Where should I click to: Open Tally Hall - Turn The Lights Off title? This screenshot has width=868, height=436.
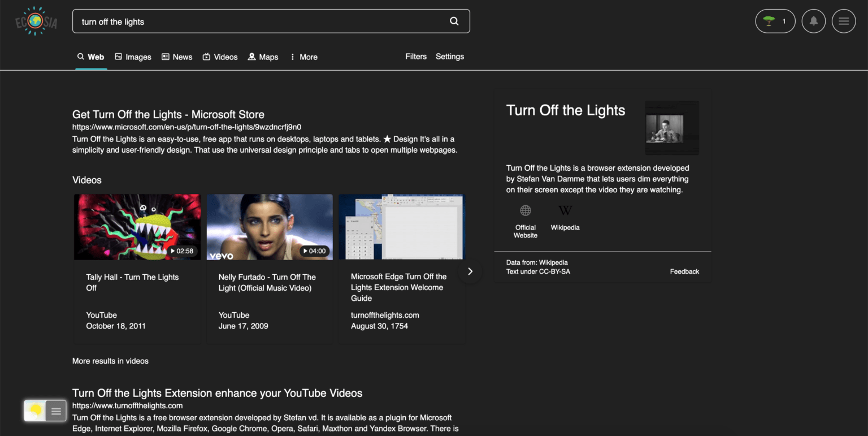(132, 283)
